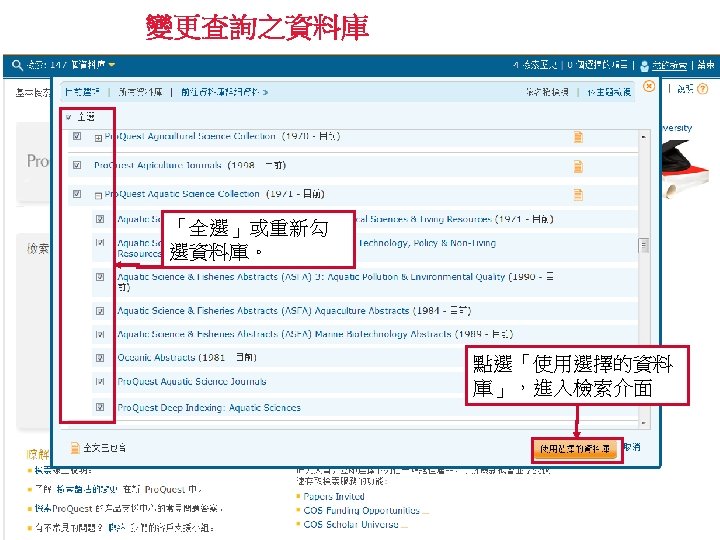Toggle checkbox for Oceanic Abstracts

point(100,358)
